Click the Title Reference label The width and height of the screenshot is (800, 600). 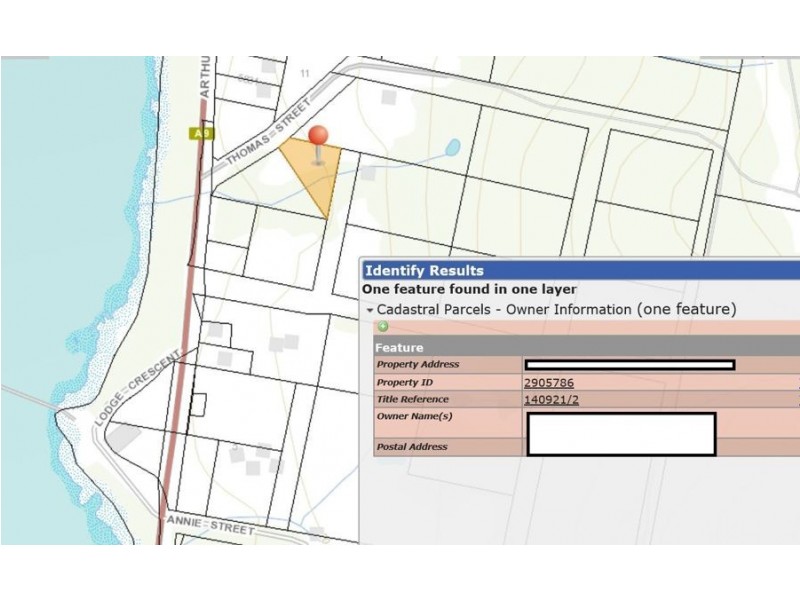(x=412, y=399)
